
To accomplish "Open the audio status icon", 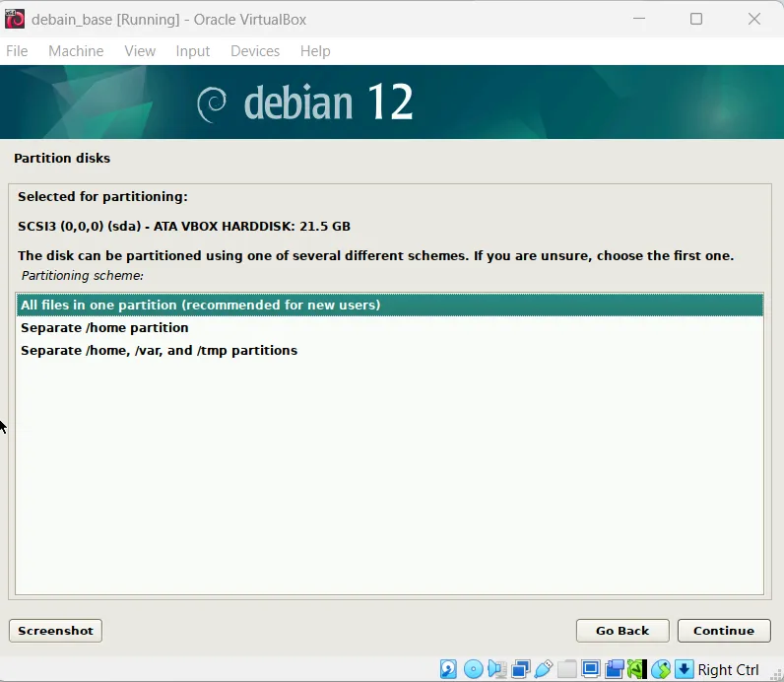I will click(497, 669).
